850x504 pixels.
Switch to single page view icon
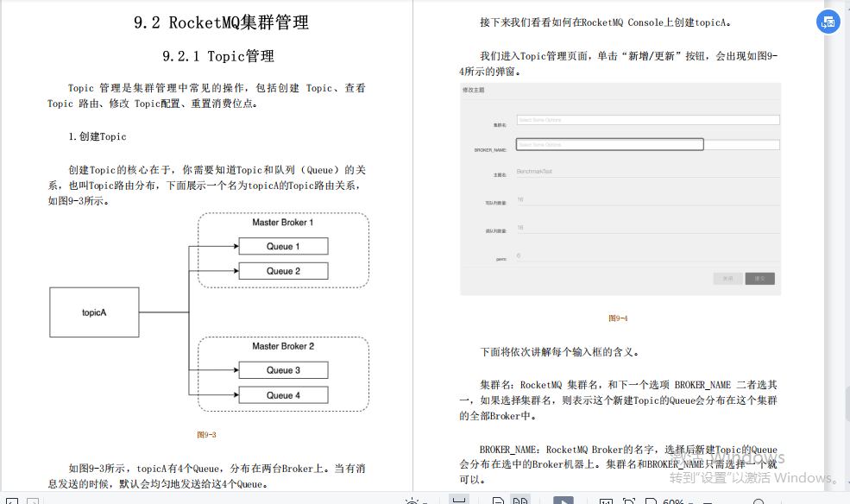pos(498,499)
